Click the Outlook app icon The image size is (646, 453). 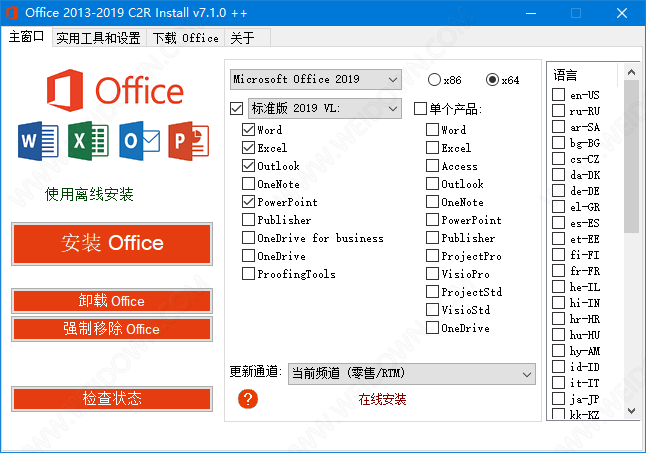click(139, 141)
